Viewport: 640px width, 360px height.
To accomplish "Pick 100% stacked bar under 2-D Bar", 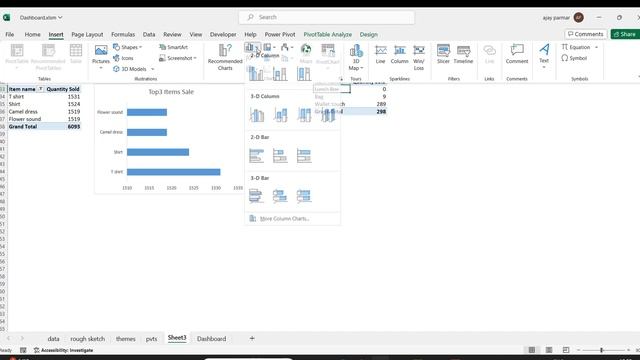I will (304, 156).
